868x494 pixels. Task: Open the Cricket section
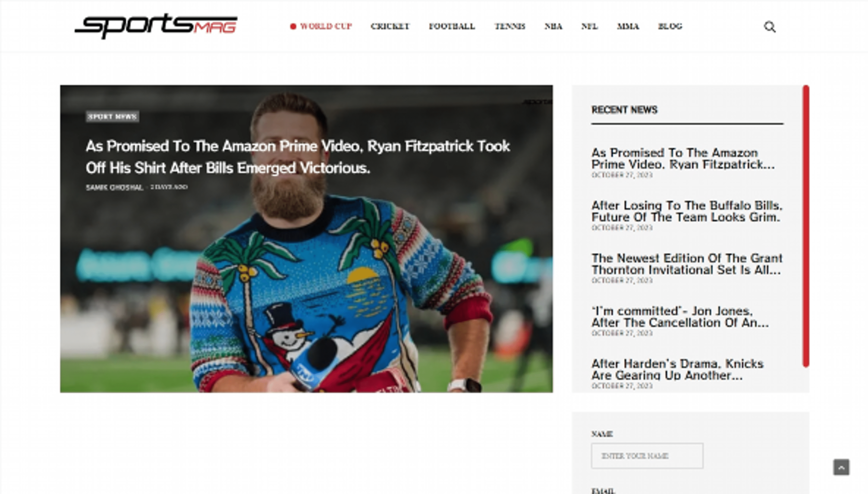pyautogui.click(x=391, y=26)
